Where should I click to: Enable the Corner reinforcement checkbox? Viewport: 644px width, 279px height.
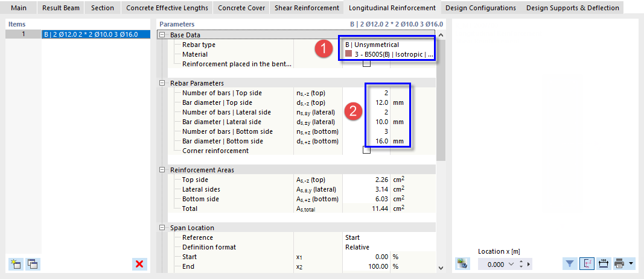366,151
